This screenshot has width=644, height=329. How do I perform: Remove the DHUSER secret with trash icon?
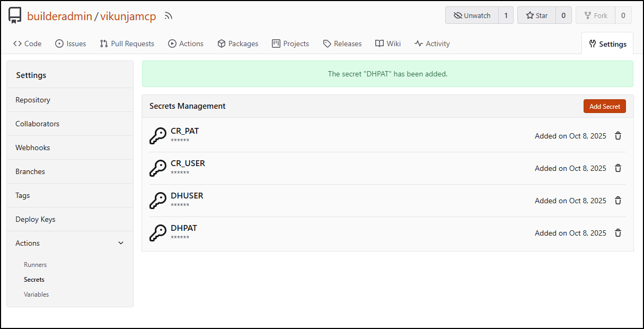617,201
